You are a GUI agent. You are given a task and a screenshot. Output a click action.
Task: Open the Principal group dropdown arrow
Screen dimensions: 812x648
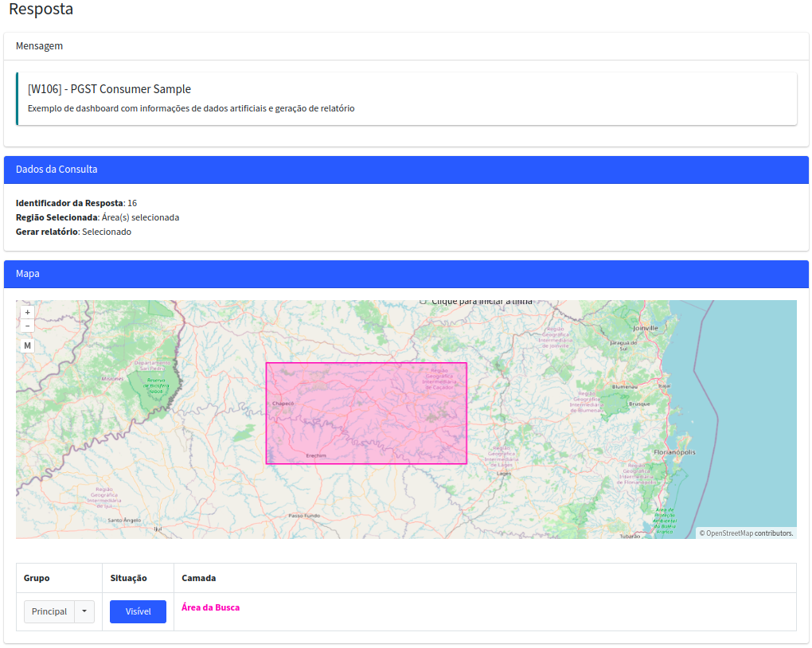[84, 611]
